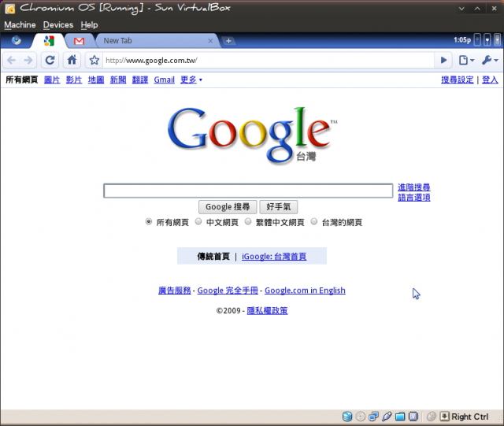Click the 登入 sign in link
Screen dimensions: 504x426
coord(490,80)
